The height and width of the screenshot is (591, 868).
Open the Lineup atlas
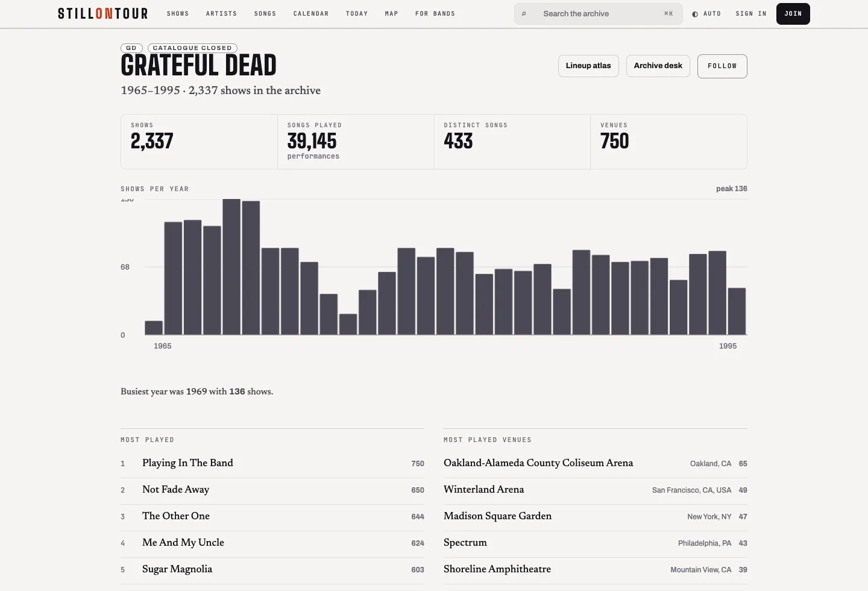point(588,66)
